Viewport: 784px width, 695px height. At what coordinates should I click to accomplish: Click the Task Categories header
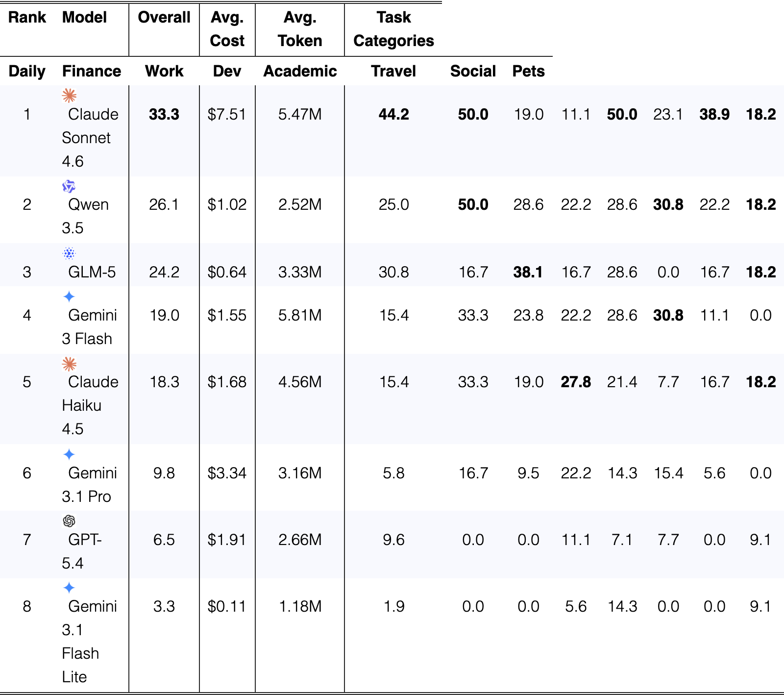tap(394, 29)
